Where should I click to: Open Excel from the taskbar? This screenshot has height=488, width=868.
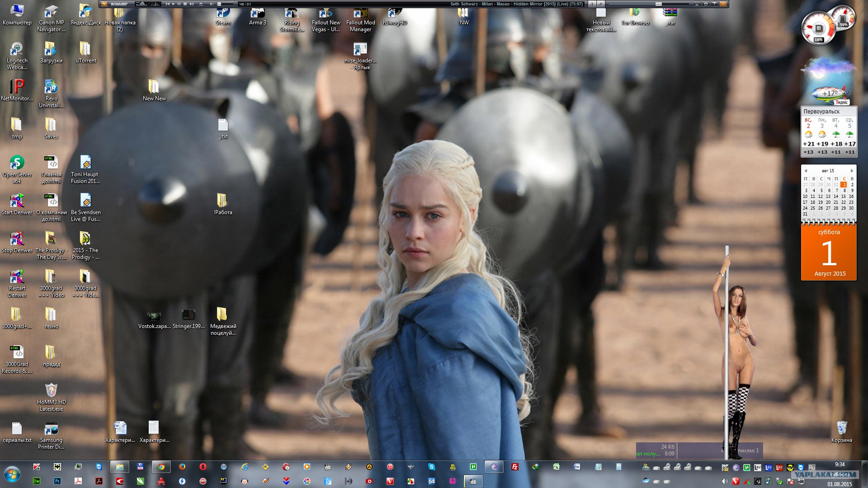coord(557,467)
